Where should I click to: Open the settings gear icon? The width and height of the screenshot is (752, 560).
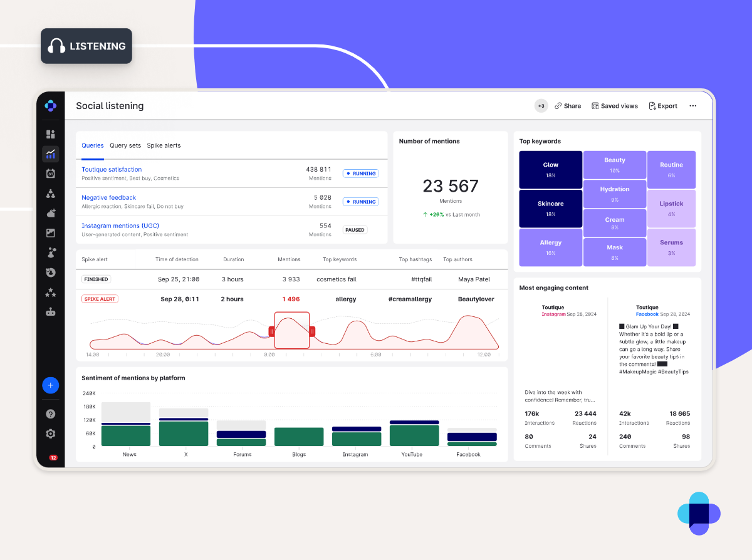tap(51, 433)
